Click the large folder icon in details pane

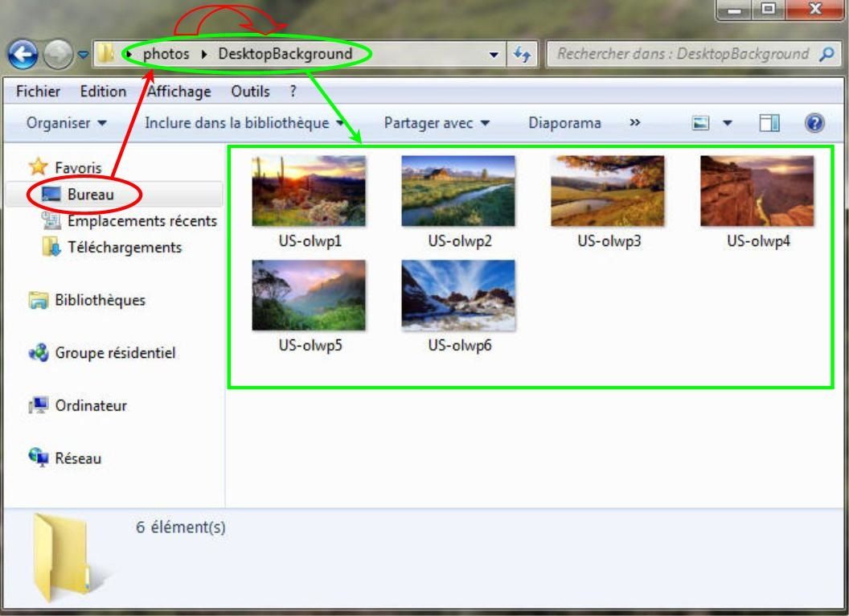[x=60, y=558]
